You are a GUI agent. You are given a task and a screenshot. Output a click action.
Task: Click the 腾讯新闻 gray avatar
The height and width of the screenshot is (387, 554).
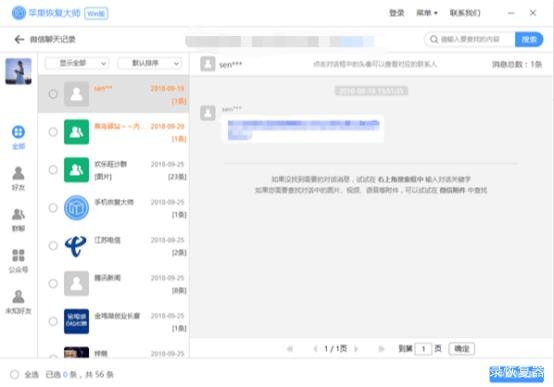point(76,283)
